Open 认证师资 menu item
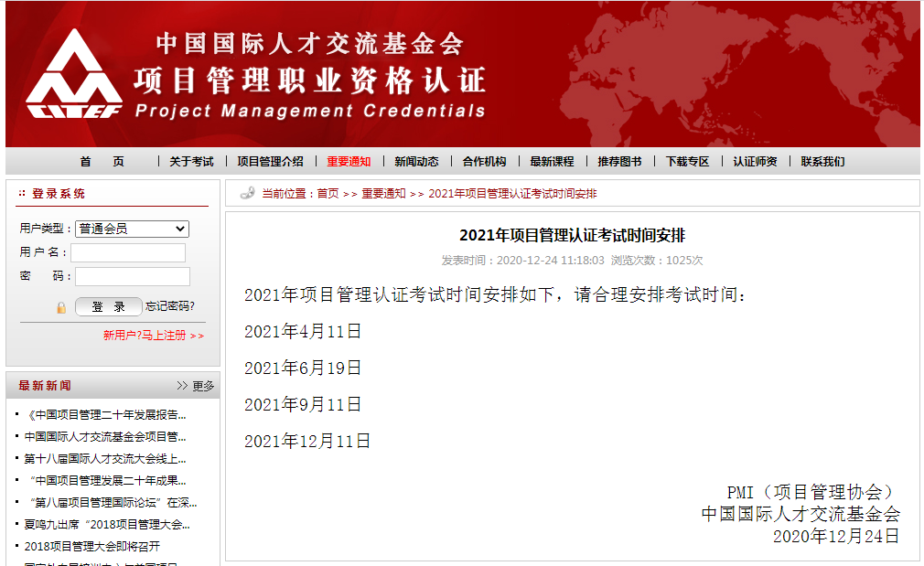The image size is (924, 566). pos(756,161)
